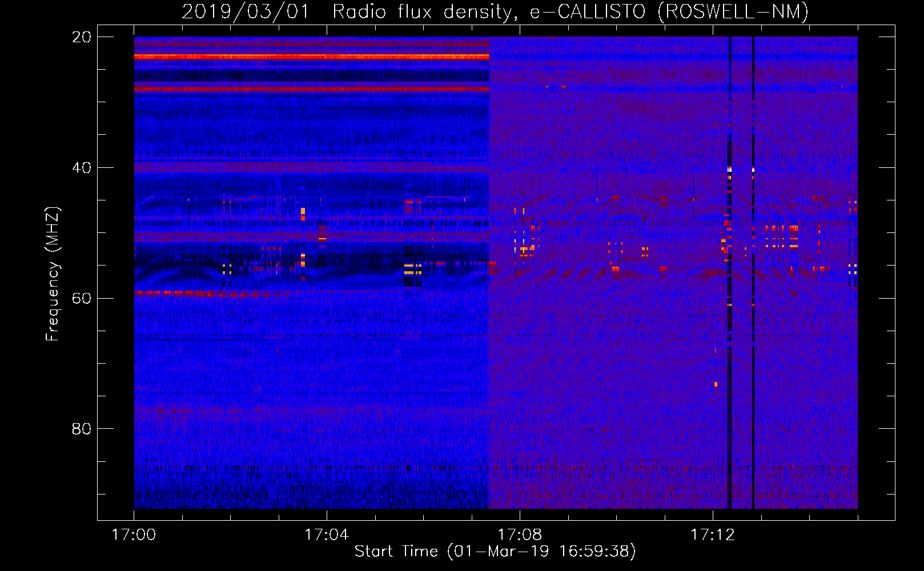Click the 20 frequency tick label
This screenshot has height=571, width=924.
(82, 37)
